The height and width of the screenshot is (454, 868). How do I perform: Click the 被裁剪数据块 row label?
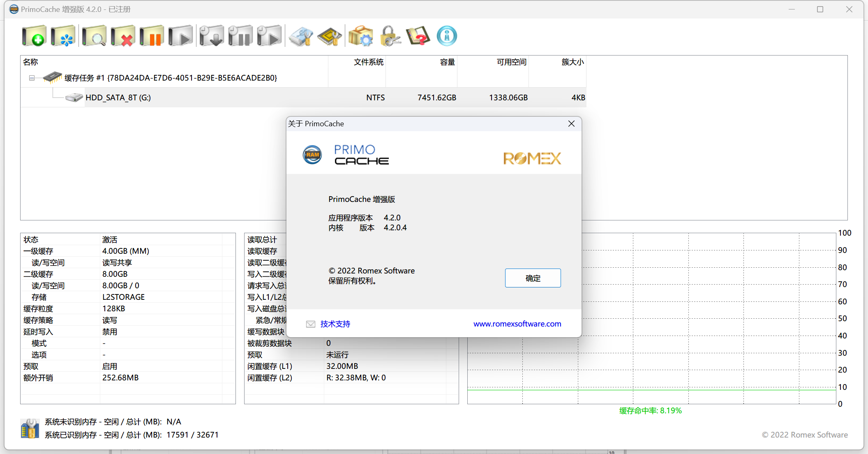pyautogui.click(x=270, y=343)
